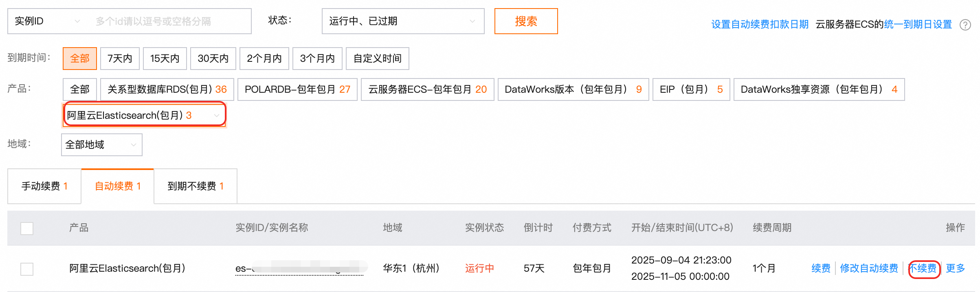
Task: Open the 更多 actions menu
Action: [955, 268]
